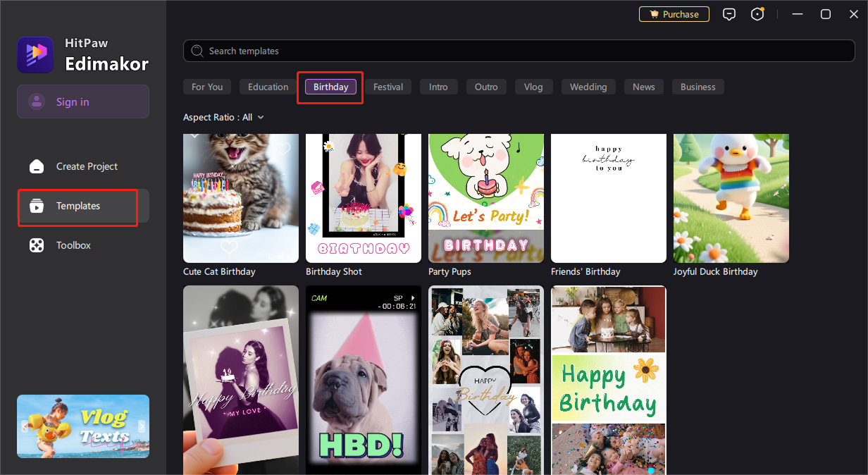Click the Sign in button
868x475 pixels.
[83, 101]
